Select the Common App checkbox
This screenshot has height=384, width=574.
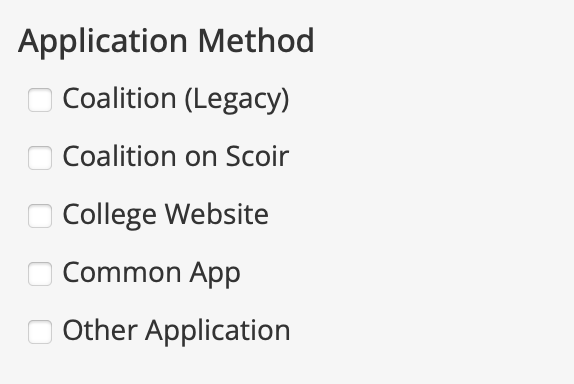[x=40, y=274]
